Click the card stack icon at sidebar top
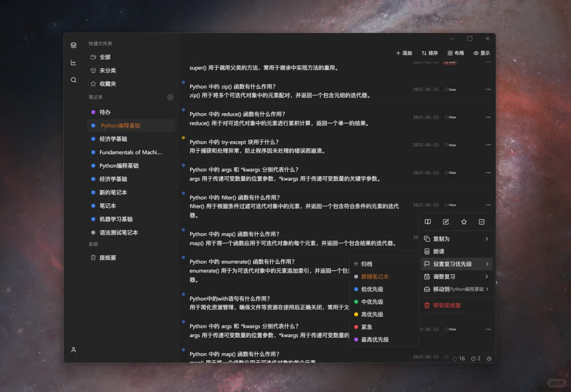 tap(73, 45)
